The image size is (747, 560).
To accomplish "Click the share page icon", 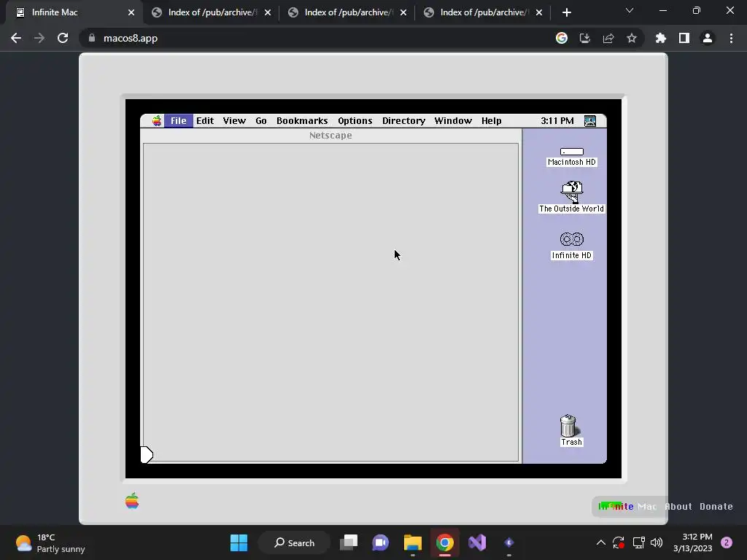I will (608, 38).
